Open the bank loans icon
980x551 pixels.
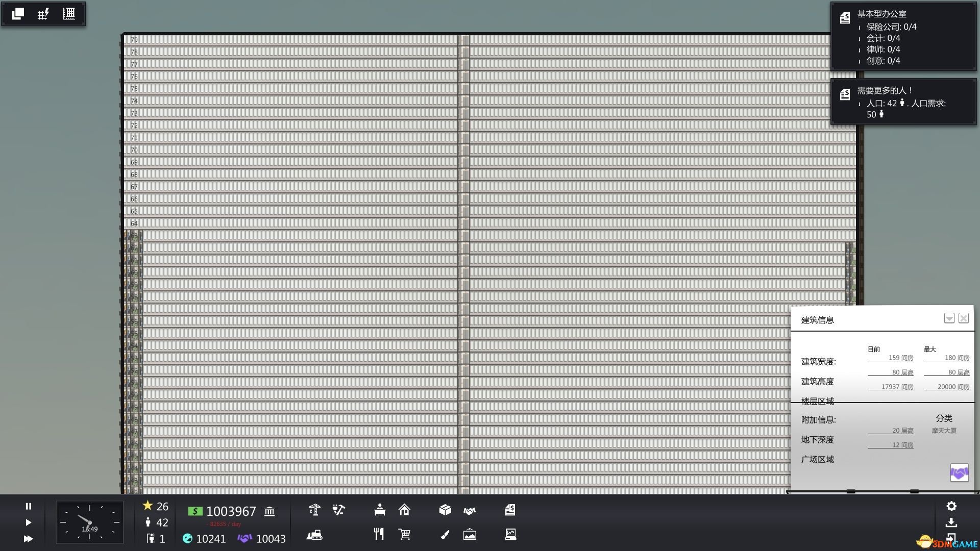point(269,511)
